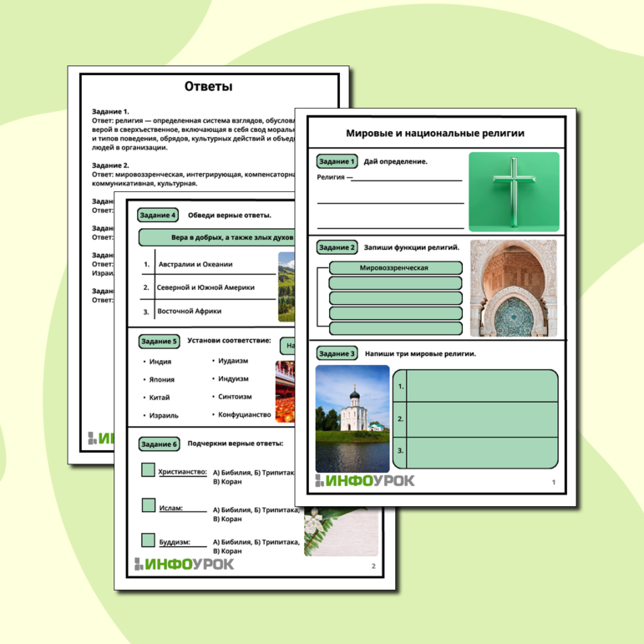The height and width of the screenshot is (644, 644).
Task: Click the Инфоурок logo on page 2
Action: coord(184,565)
